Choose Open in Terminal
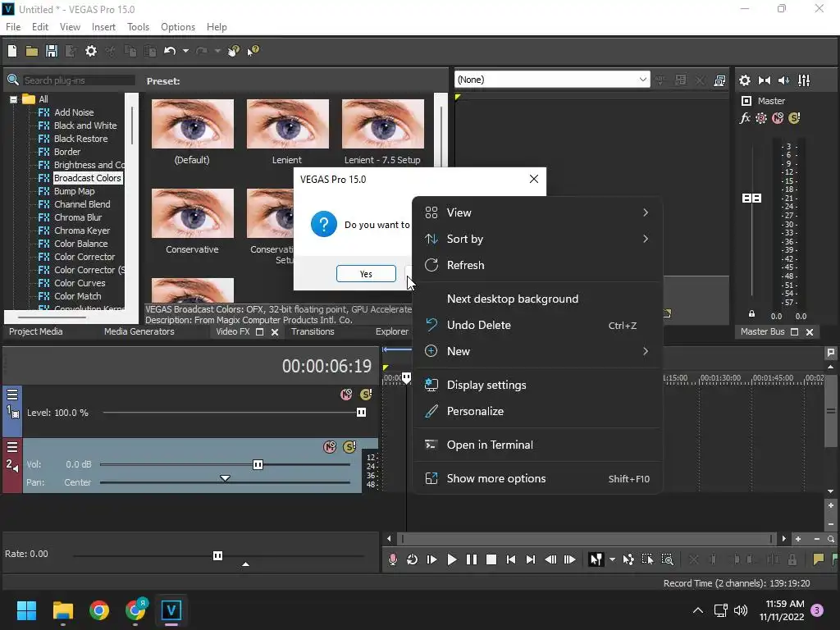 click(x=537, y=445)
